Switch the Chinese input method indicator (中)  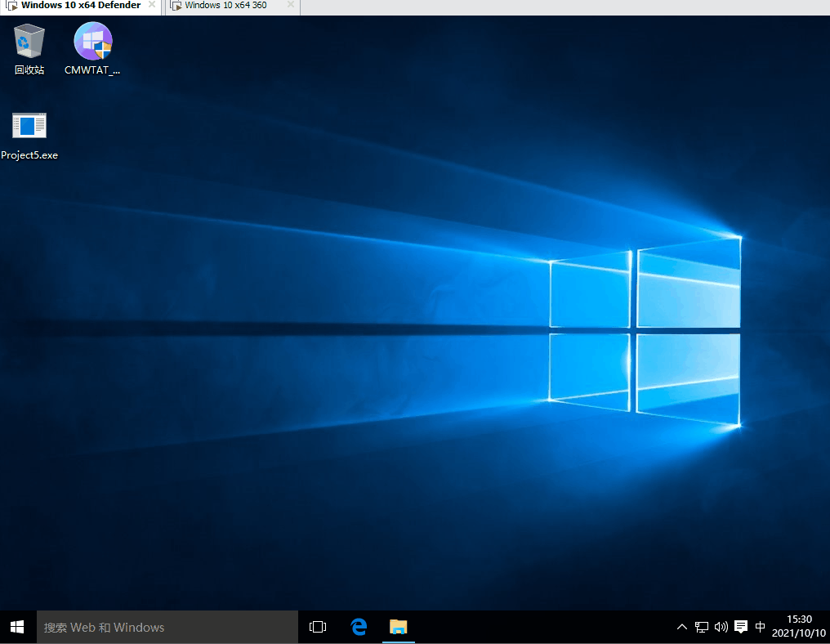760,627
